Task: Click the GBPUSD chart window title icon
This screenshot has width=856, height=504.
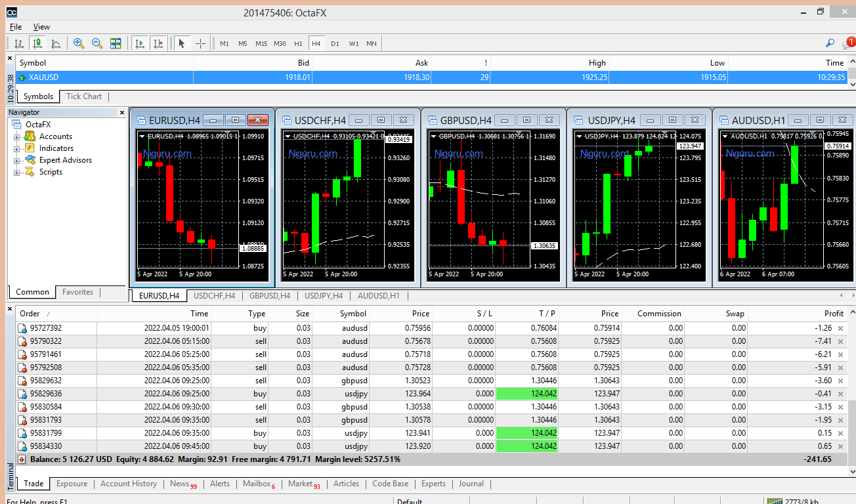Action: pos(433,120)
